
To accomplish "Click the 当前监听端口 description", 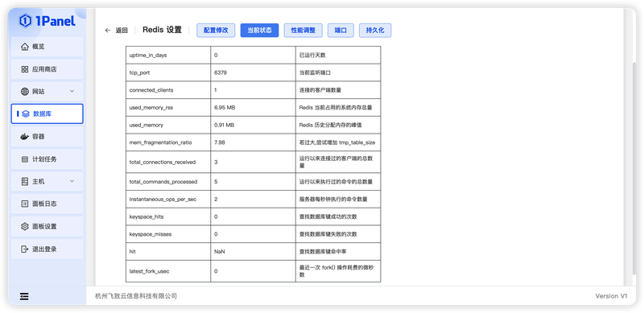I will click(x=315, y=72).
